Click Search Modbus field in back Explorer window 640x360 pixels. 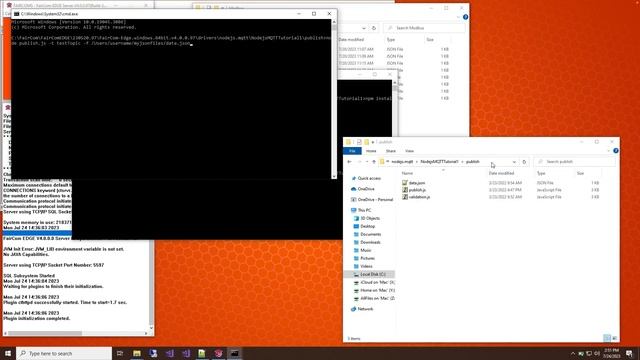(424, 28)
